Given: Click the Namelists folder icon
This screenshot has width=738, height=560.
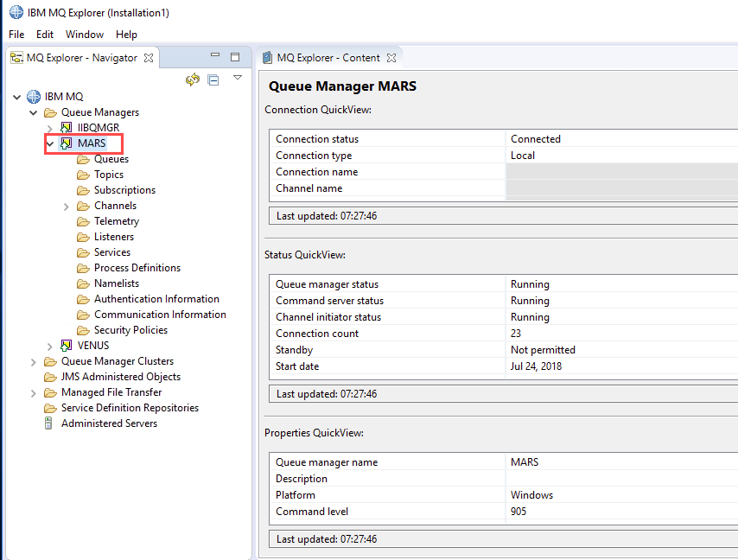Looking at the screenshot, I should tap(83, 283).
